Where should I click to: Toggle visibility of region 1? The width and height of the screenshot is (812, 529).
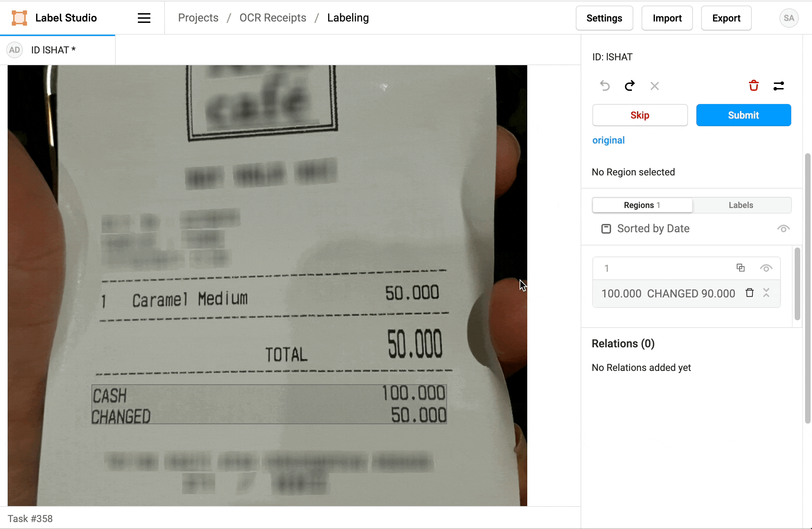[766, 269]
